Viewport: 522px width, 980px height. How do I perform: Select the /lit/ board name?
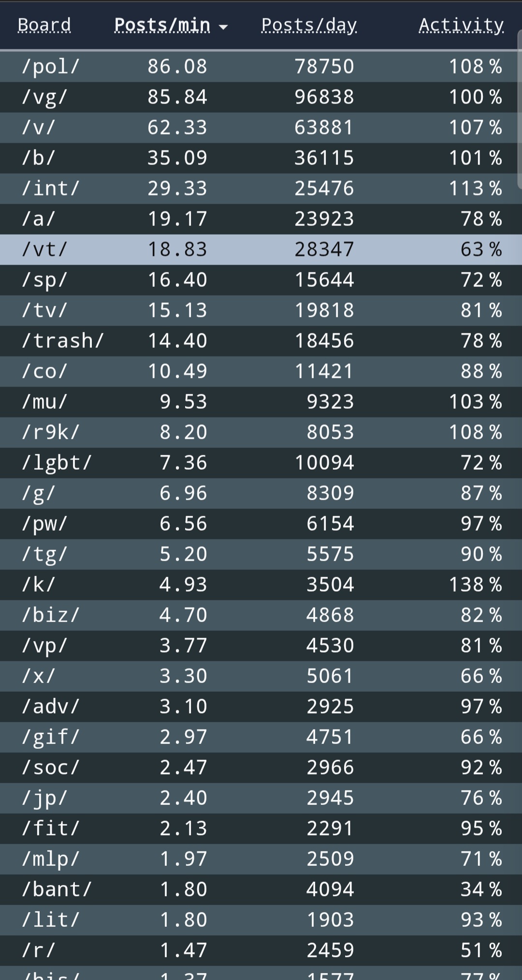51,920
